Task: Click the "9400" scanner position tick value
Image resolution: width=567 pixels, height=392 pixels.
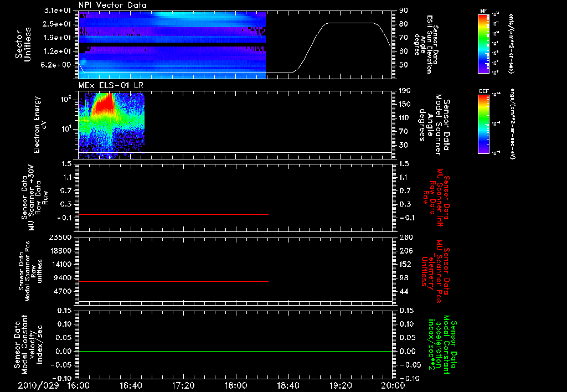Action: 62,278
